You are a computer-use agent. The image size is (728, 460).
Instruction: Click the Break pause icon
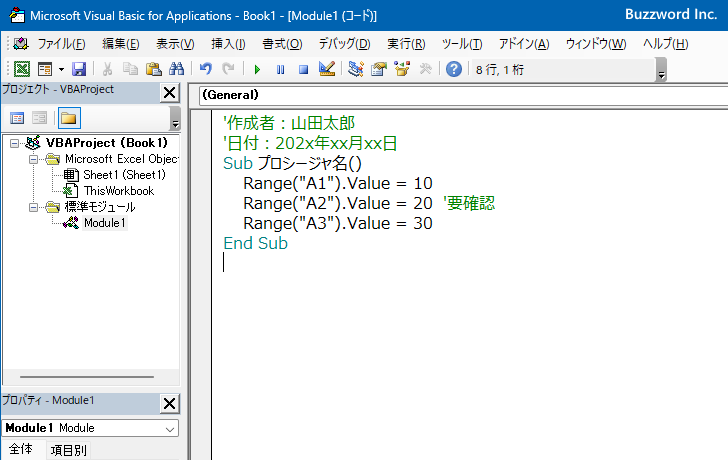(280, 70)
